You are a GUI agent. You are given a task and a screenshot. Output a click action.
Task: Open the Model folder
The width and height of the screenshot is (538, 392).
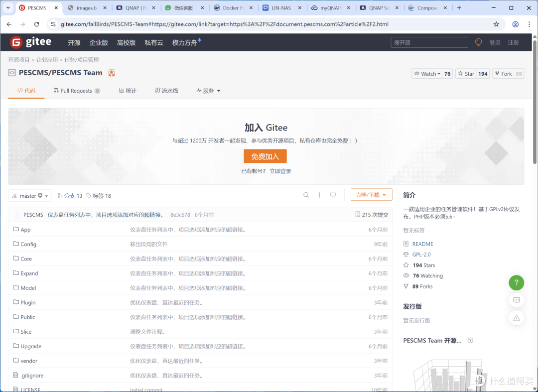(28, 288)
